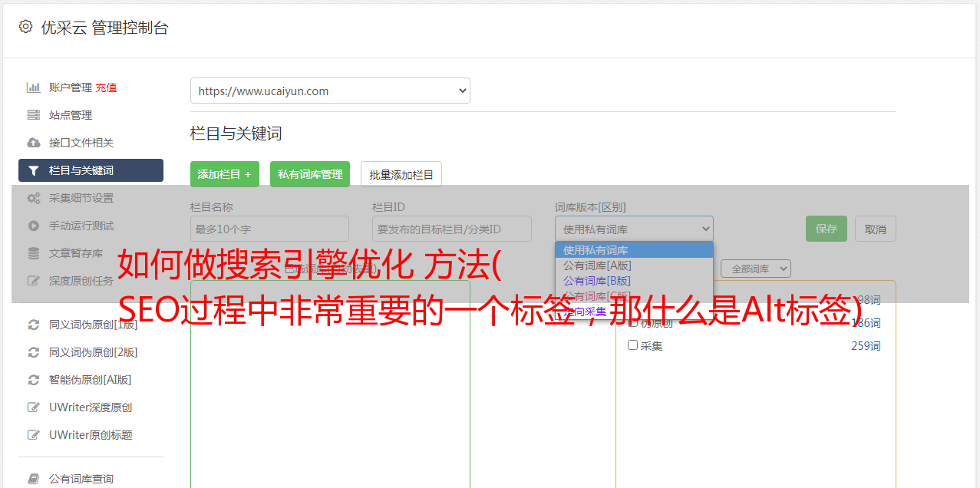The height and width of the screenshot is (488, 980).
Task: Click the green 添加栏目 + button
Action: pos(225,174)
